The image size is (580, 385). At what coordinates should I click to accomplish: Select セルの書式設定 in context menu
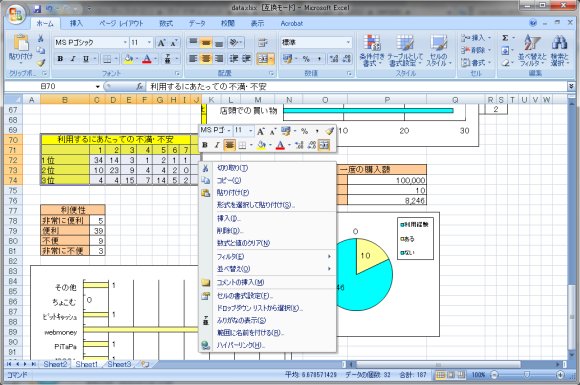tap(245, 296)
